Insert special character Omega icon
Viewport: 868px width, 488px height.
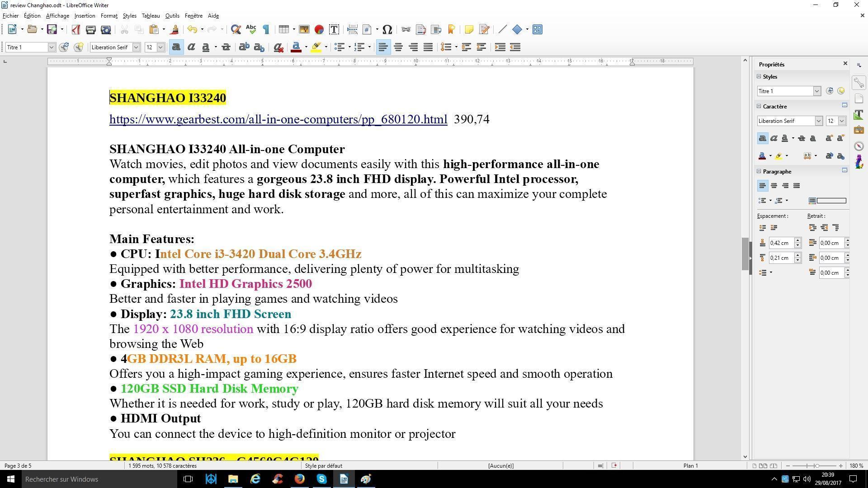pyautogui.click(x=387, y=30)
